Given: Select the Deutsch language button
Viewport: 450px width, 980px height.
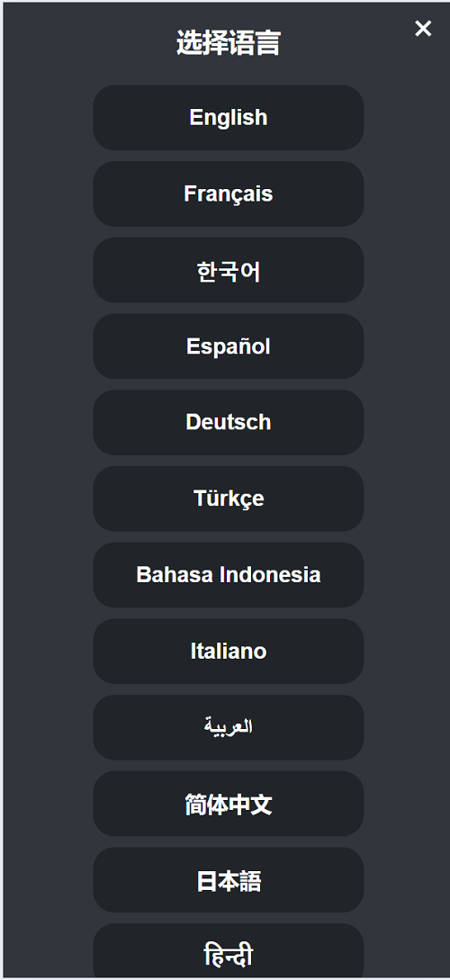Looking at the screenshot, I should 228,422.
